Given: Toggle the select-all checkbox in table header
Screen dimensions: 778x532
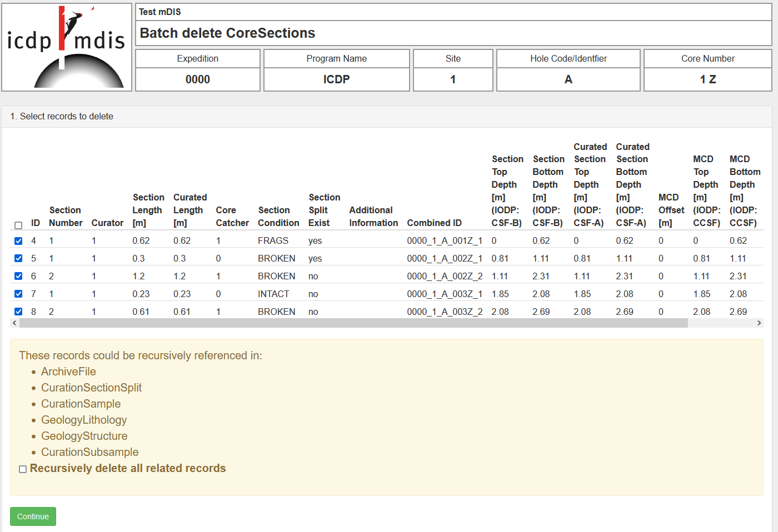Looking at the screenshot, I should (x=18, y=225).
